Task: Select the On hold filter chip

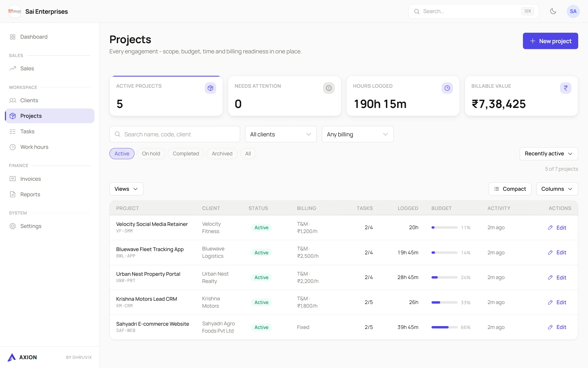Action: pos(151,154)
